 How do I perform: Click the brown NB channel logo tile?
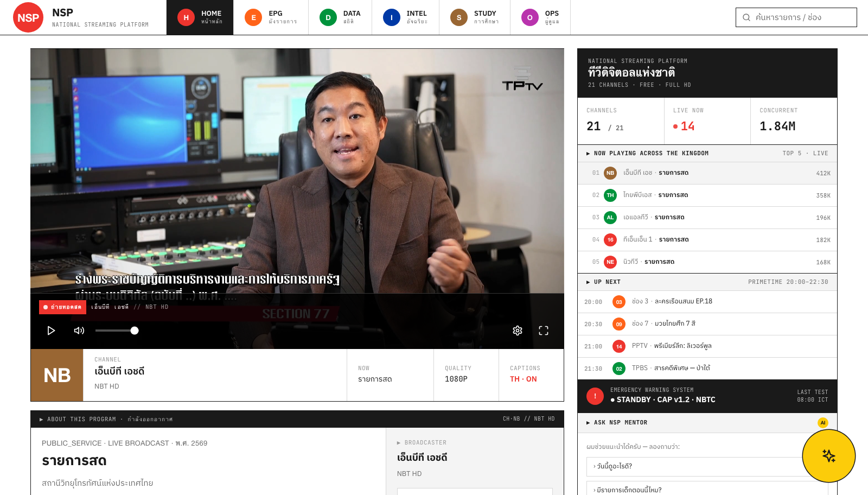[x=57, y=375]
